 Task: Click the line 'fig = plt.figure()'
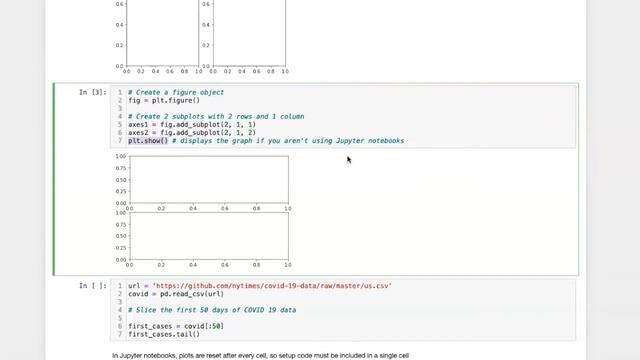click(x=164, y=100)
